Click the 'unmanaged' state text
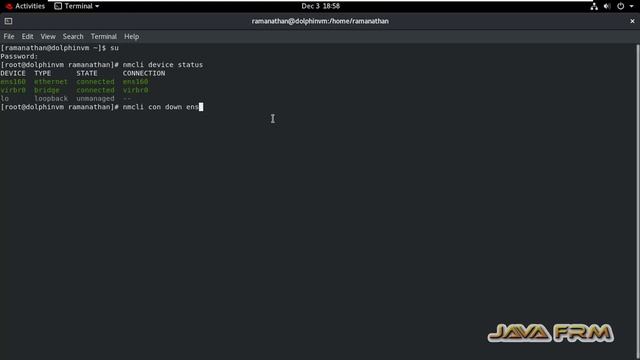Image resolution: width=640 pixels, height=360 pixels. [95, 99]
